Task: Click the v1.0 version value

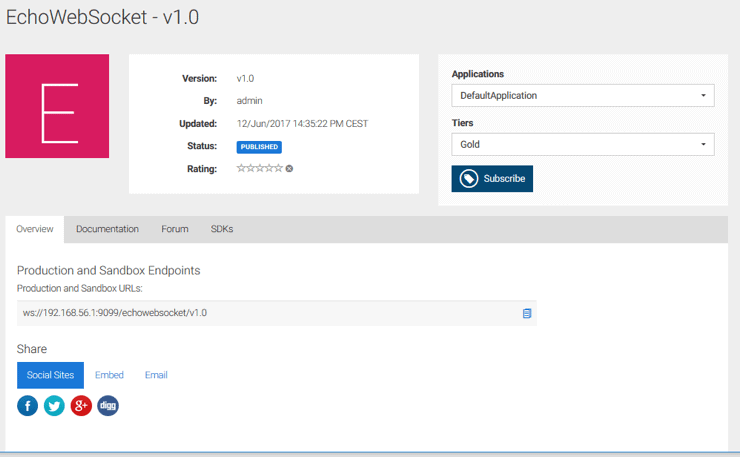Action: point(245,78)
